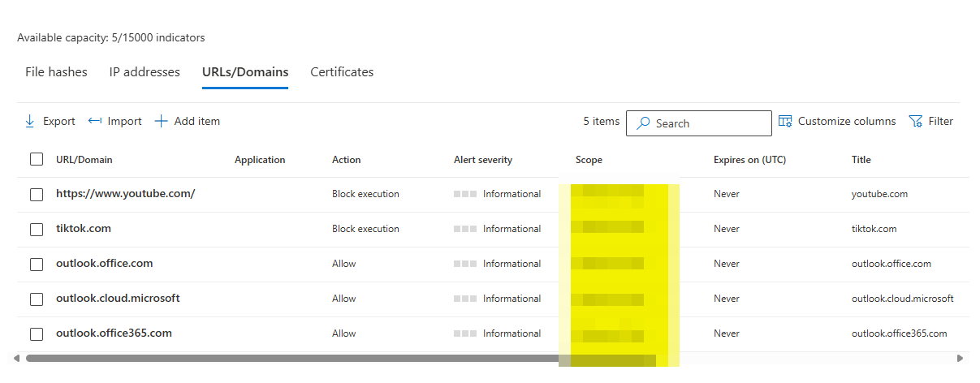
Task: Click the plus icon beside Add item
Action: tap(161, 121)
